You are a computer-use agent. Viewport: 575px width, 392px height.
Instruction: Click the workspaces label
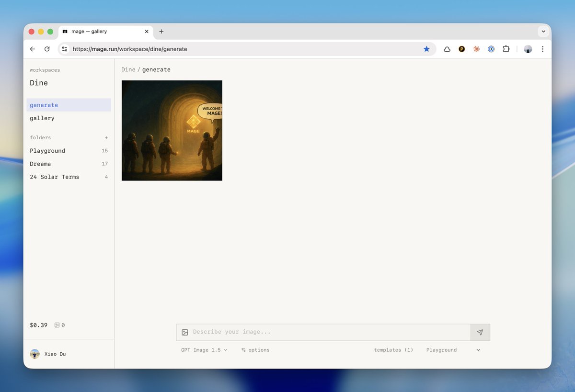coord(45,70)
